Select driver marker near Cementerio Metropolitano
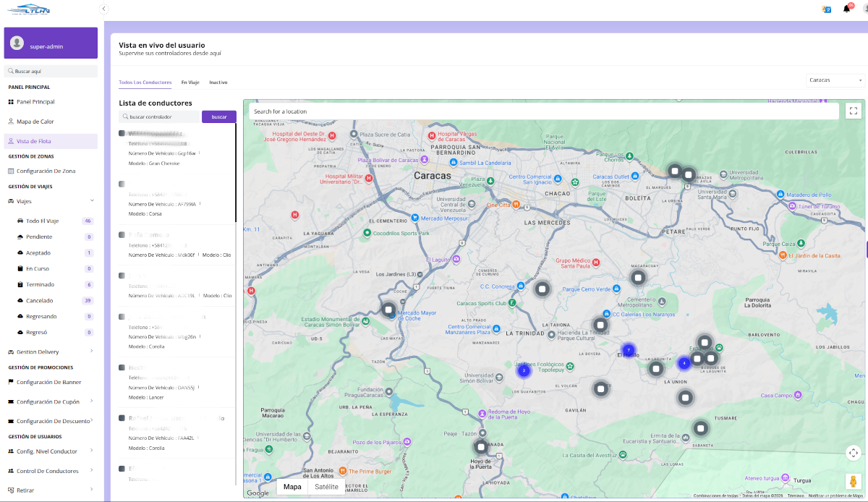 tap(638, 277)
